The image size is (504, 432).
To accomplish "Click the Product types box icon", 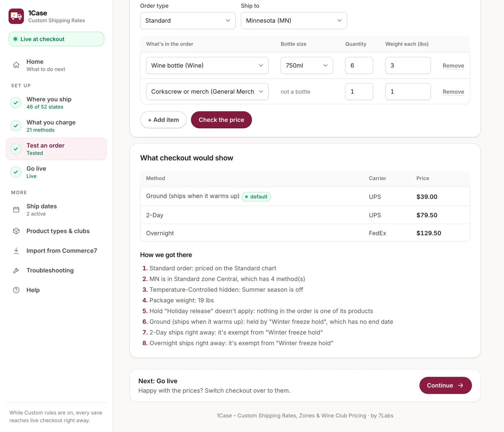I will [x=16, y=231].
